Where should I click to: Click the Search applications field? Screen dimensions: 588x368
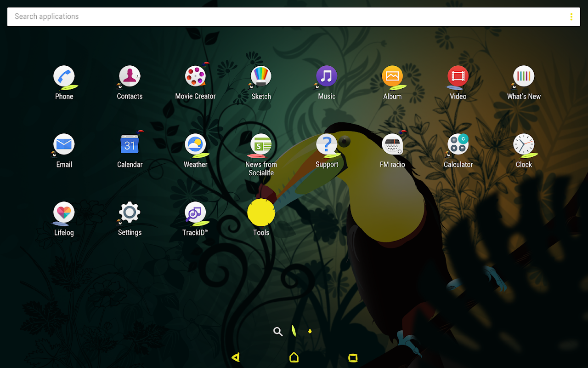pos(294,17)
